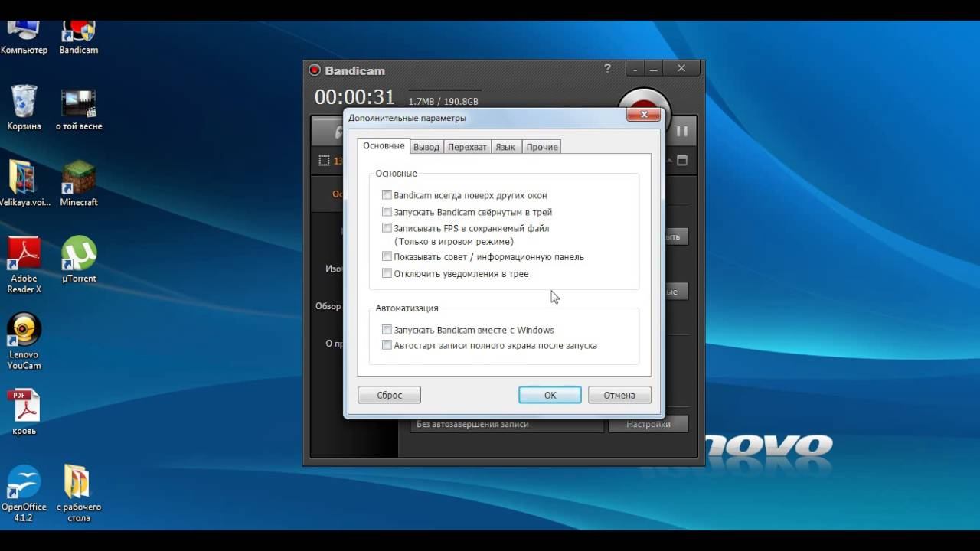Launch the Minecraft shortcut
The image size is (980, 551).
click(79, 184)
